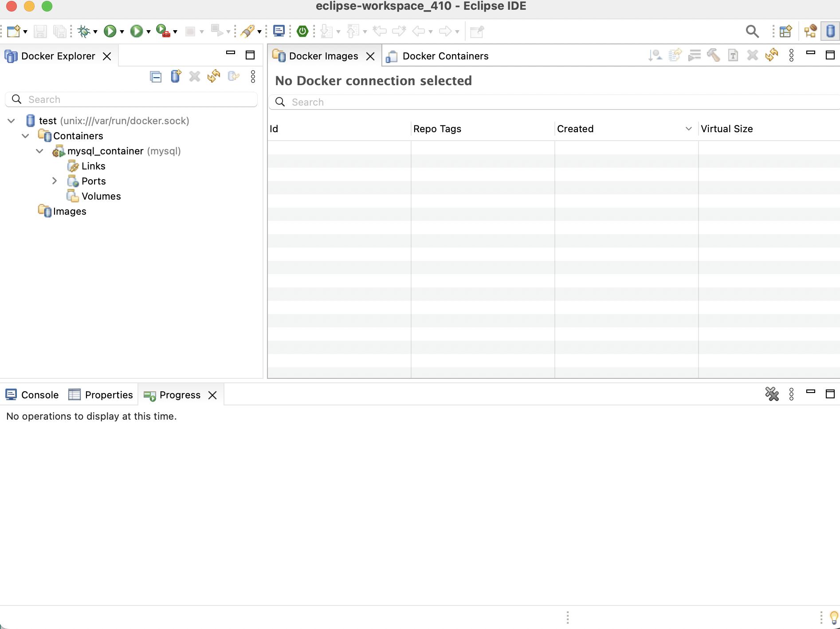
Task: Click the Open Console monitor icon
Action: [279, 31]
